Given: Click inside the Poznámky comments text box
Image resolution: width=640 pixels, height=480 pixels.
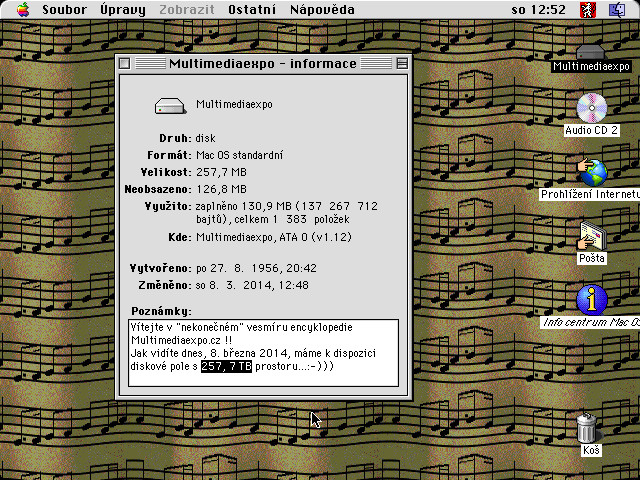Looking at the screenshot, I should pyautogui.click(x=263, y=353).
